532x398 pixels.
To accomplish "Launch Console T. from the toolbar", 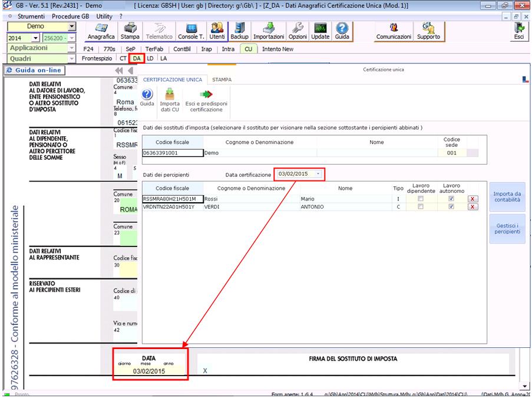I will [x=191, y=32].
